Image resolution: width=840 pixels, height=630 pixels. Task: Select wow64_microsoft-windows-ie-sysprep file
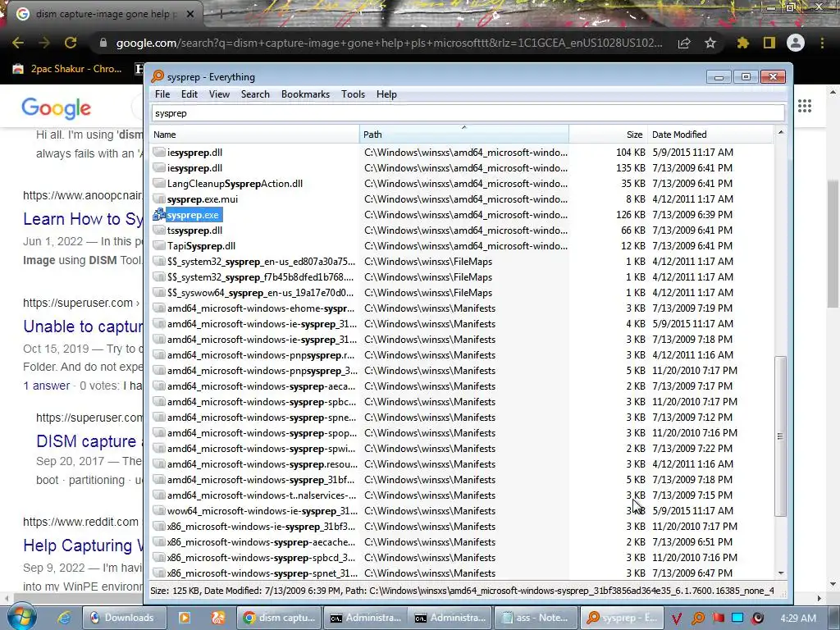tap(260, 510)
